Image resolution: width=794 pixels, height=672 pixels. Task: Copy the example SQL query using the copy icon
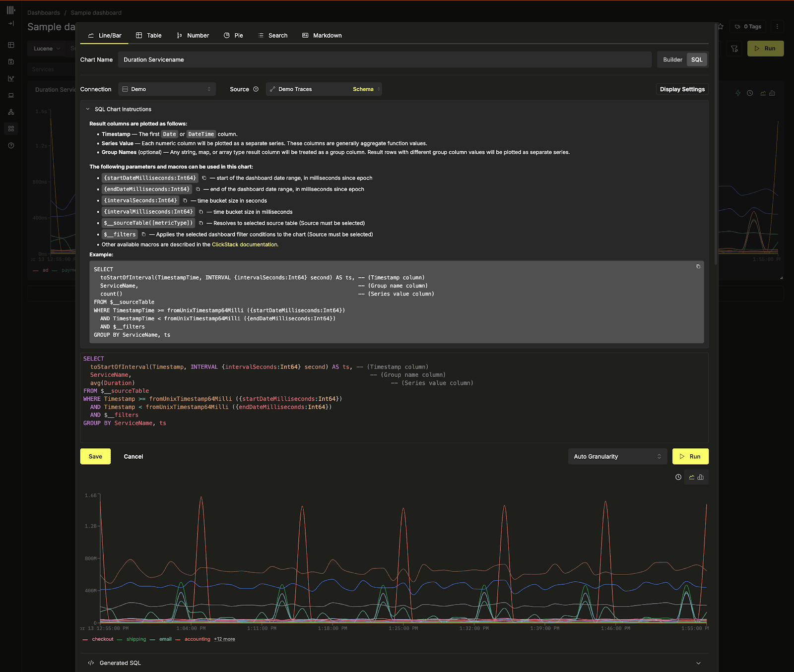tap(698, 266)
